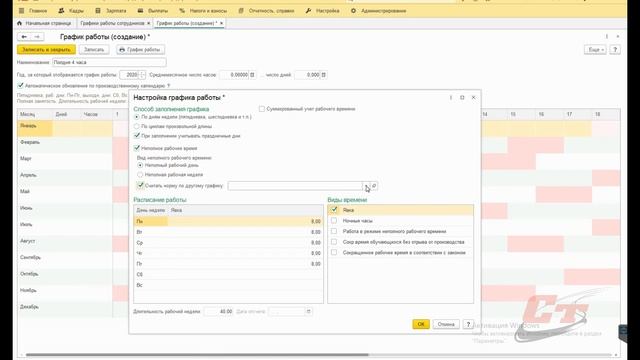Open the Отчетность, справки section
This screenshot has height=360, width=640.
click(266, 11)
